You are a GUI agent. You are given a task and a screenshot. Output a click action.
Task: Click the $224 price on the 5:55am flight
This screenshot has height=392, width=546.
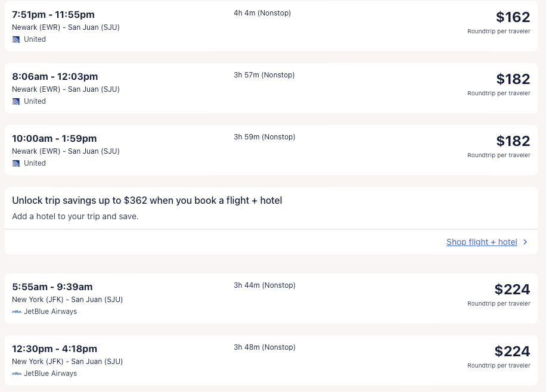tap(512, 290)
